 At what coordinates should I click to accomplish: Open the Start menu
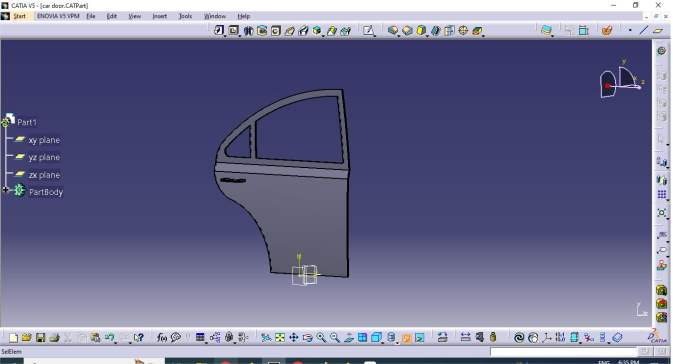point(20,16)
